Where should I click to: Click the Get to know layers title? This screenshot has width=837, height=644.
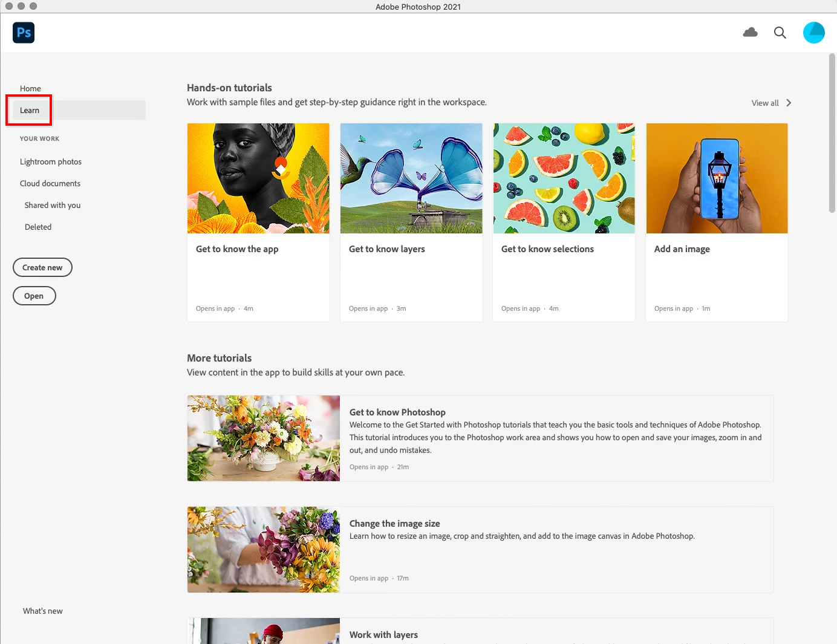(387, 249)
